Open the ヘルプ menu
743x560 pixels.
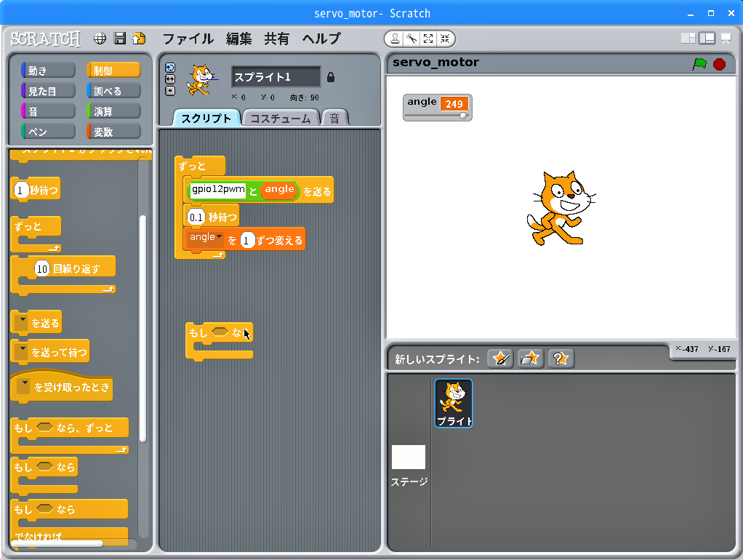tap(321, 39)
